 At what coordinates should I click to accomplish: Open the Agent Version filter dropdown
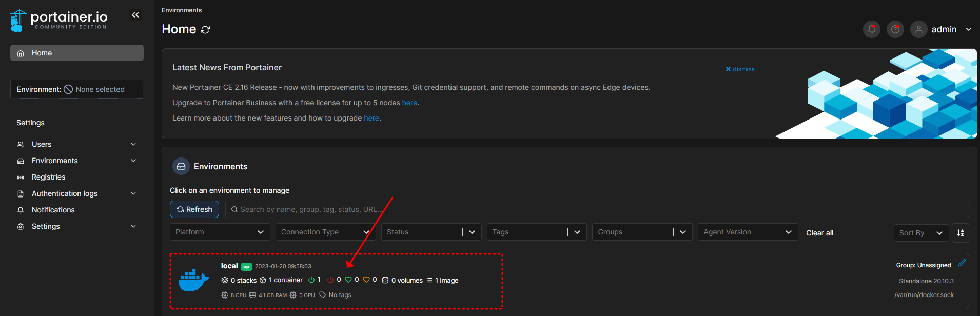tap(748, 232)
